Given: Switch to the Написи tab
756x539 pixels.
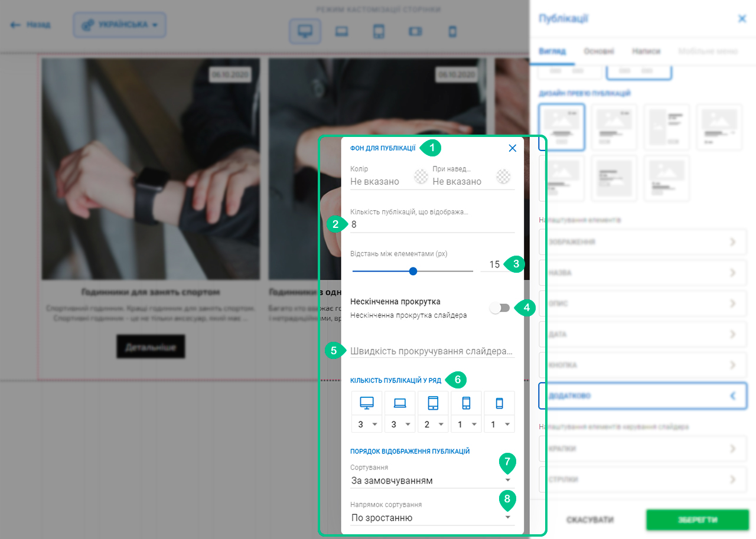Looking at the screenshot, I should (x=646, y=51).
